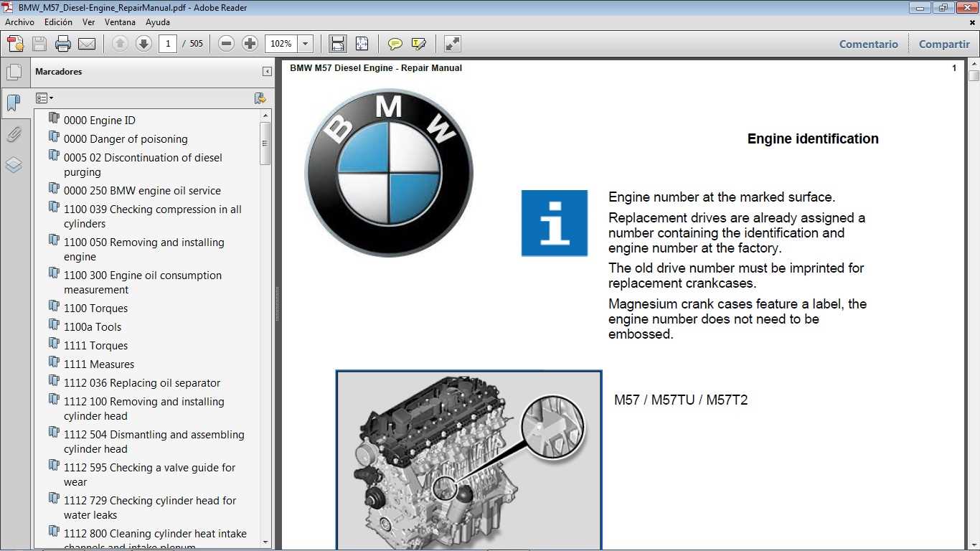Show the page thumbnails panel icon
This screenshot has height=551, width=980.
point(14,72)
